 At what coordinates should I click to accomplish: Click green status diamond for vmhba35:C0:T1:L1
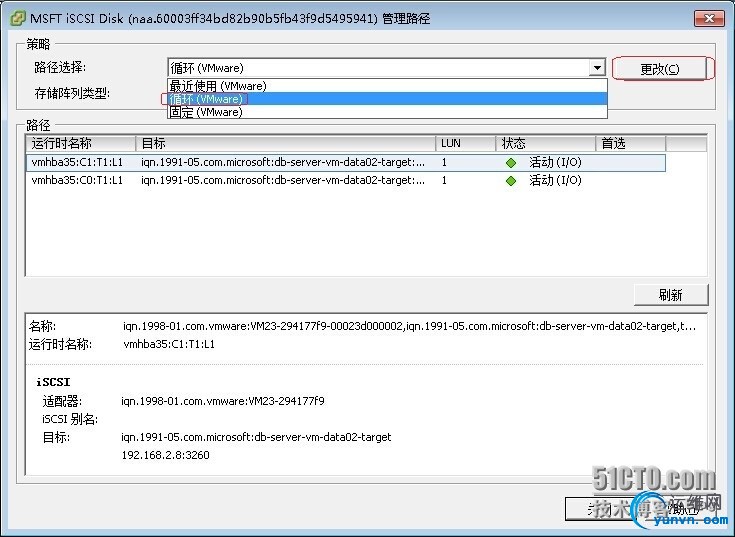[x=511, y=181]
